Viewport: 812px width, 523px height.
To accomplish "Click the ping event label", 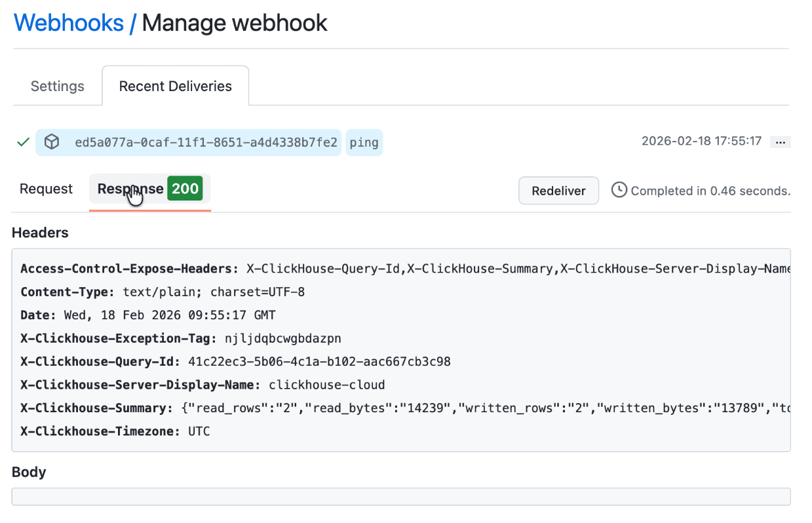I will pyautogui.click(x=364, y=142).
